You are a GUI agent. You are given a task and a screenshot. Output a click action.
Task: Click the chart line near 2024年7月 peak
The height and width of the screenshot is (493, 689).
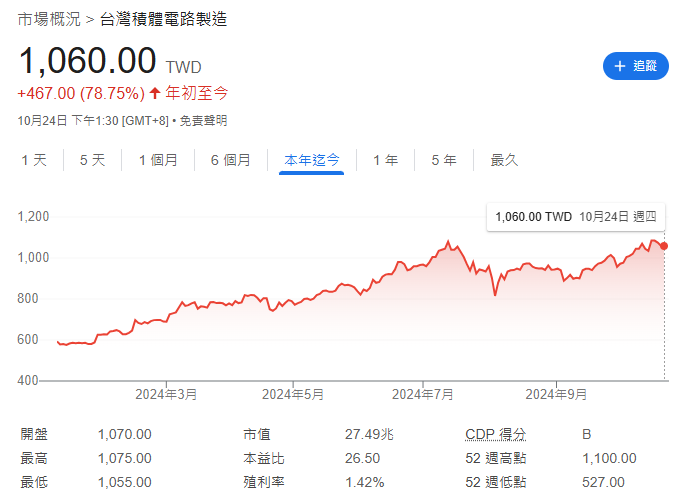coord(448,242)
